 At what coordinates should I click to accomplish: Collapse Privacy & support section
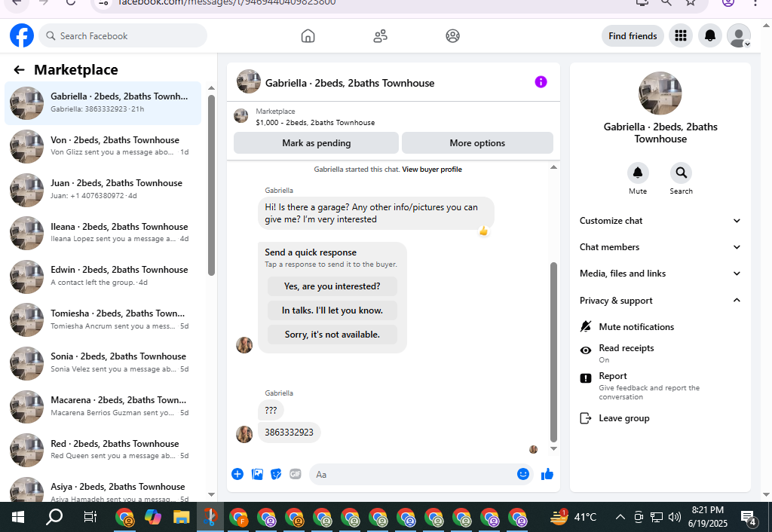[x=660, y=301]
